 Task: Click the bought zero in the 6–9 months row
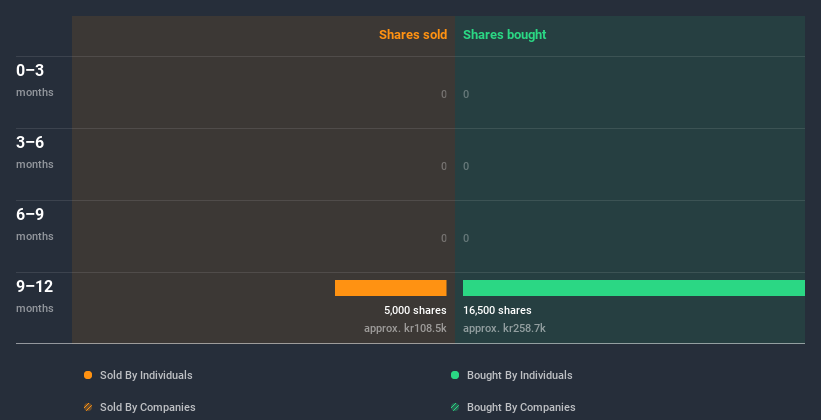coord(466,238)
